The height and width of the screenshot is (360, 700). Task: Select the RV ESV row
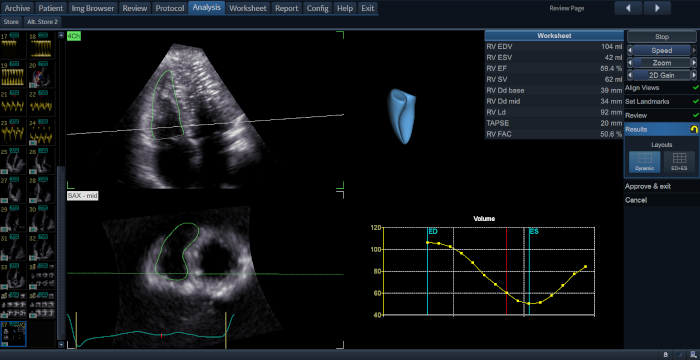click(554, 58)
